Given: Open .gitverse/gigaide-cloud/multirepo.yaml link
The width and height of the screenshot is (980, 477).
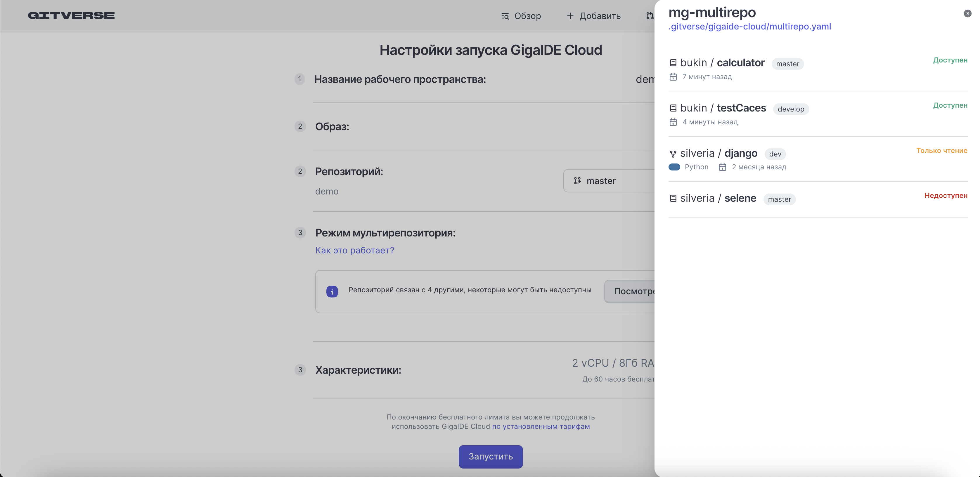Looking at the screenshot, I should pos(749,27).
